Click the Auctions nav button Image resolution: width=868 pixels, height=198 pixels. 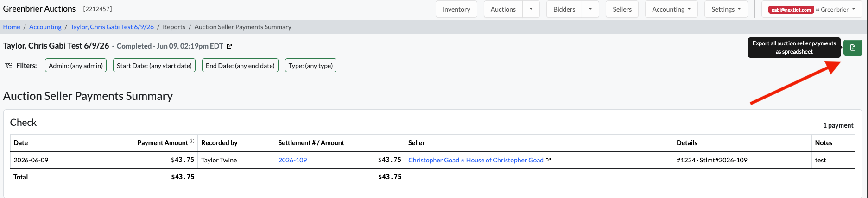point(503,9)
